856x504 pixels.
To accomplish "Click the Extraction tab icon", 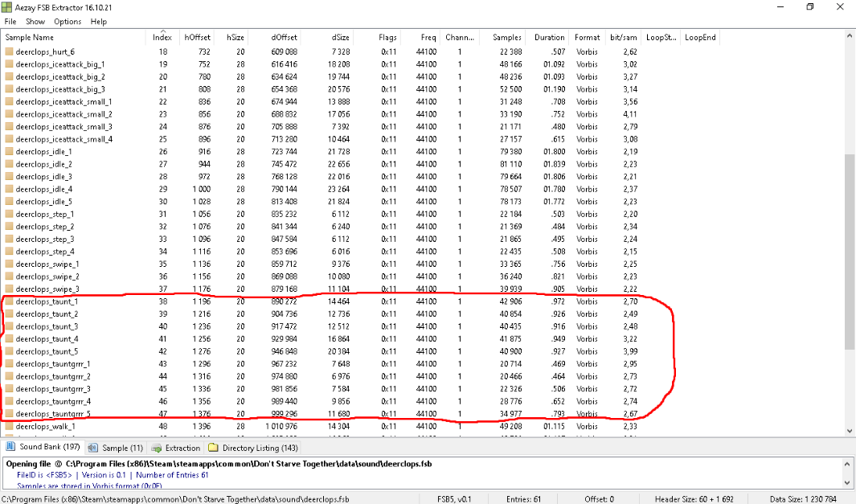I will (157, 448).
